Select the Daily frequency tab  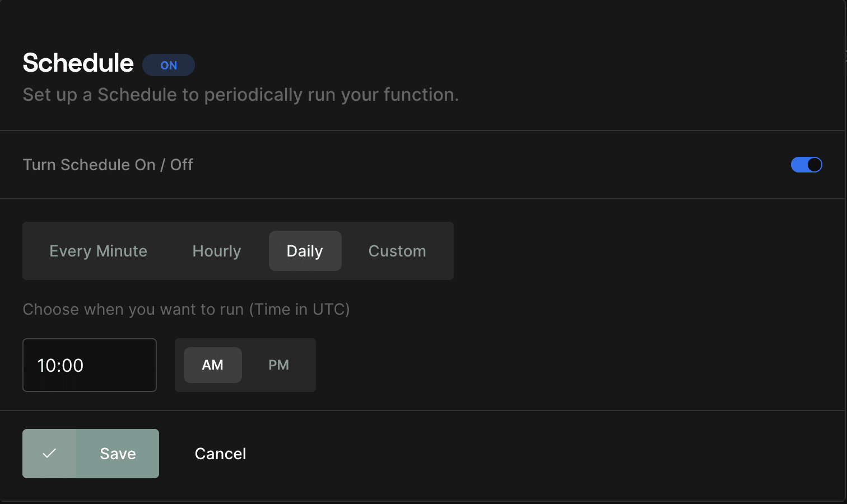tap(305, 251)
